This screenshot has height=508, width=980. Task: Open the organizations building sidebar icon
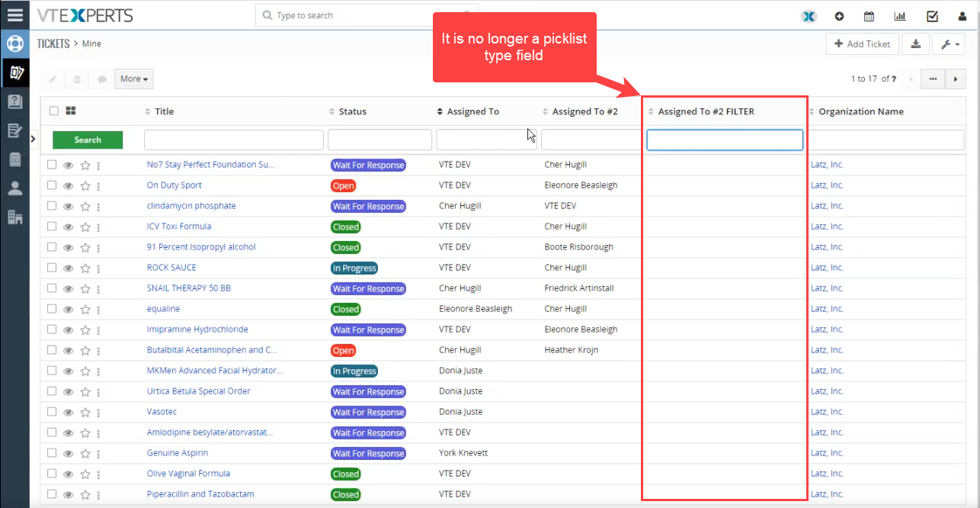(14, 217)
